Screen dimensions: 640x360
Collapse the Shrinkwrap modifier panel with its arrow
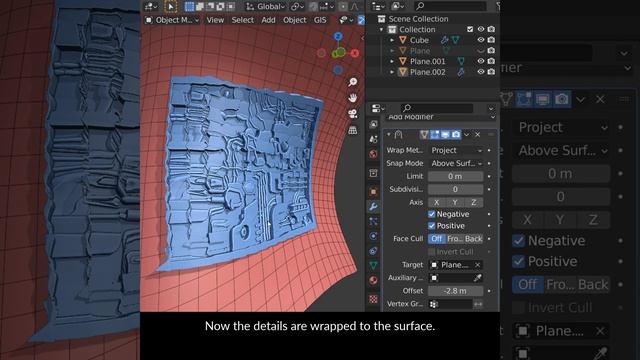pyautogui.click(x=389, y=134)
